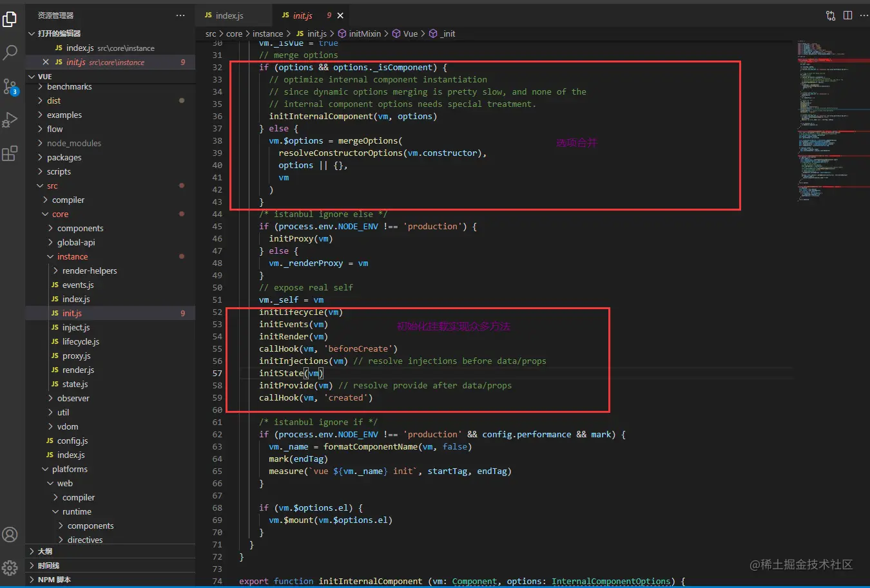Open the Search view icon
Screen dimensions: 870x588
coord(10,53)
